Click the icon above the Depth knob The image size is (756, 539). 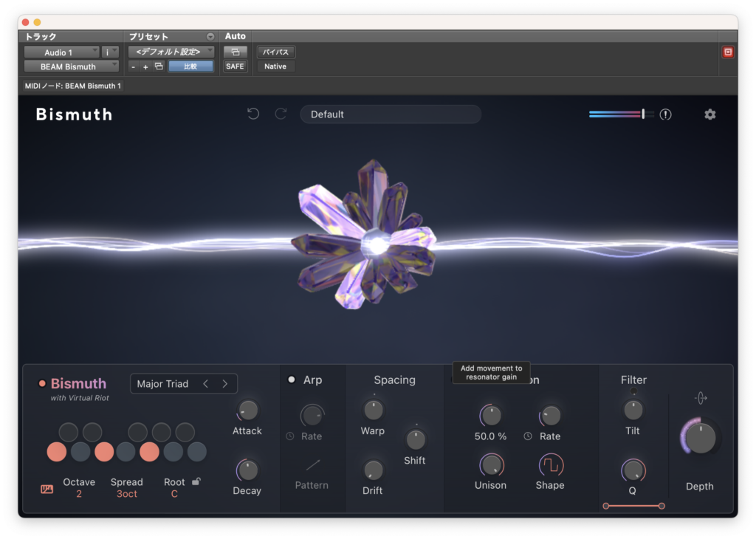tap(701, 398)
